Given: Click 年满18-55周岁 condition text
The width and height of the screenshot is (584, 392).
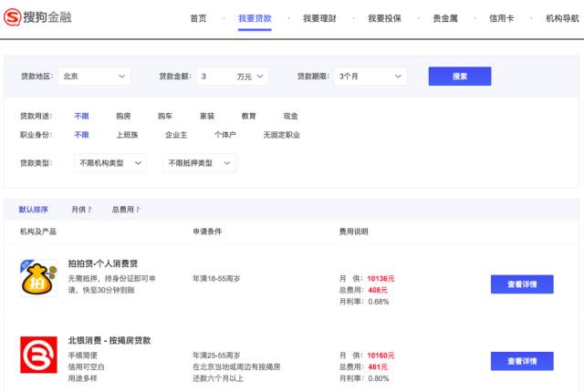Looking at the screenshot, I should (x=216, y=278).
